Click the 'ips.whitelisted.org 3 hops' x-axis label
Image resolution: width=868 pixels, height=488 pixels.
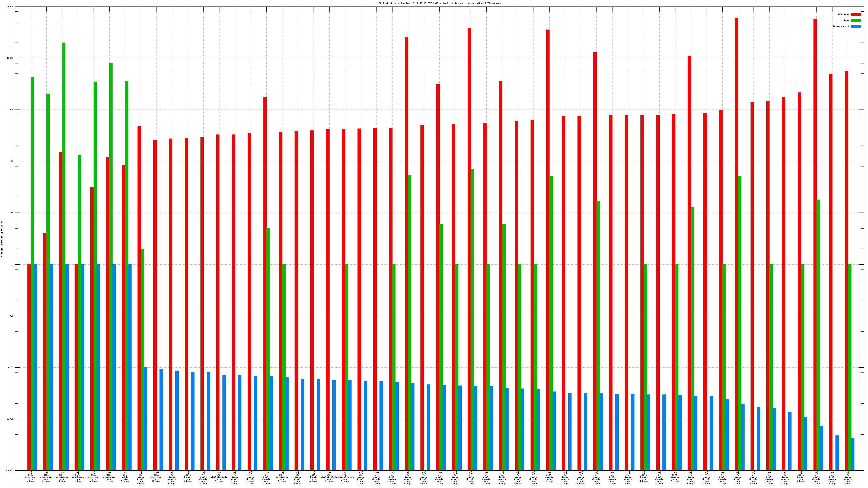coord(219,477)
